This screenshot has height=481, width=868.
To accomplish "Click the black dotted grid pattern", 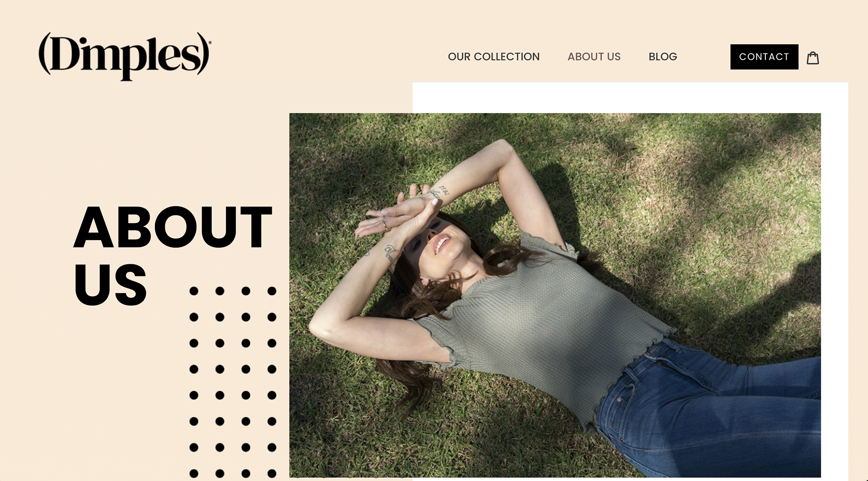I will coord(233,382).
